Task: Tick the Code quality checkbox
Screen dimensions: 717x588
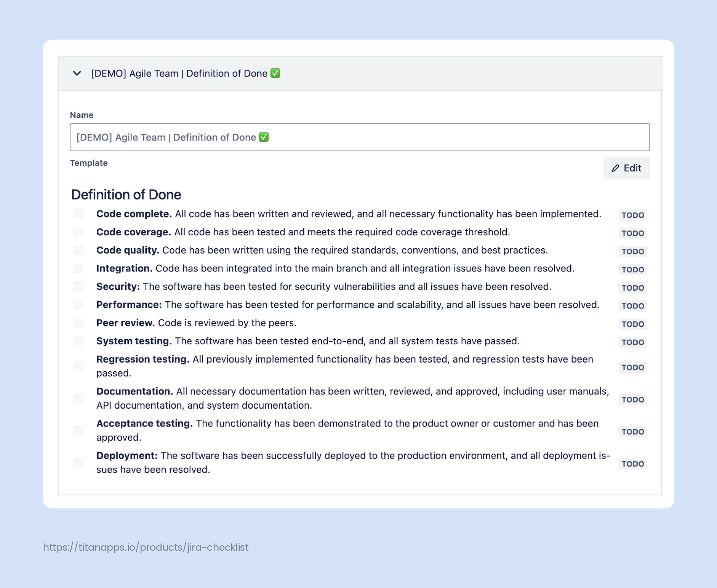Action: [78, 250]
